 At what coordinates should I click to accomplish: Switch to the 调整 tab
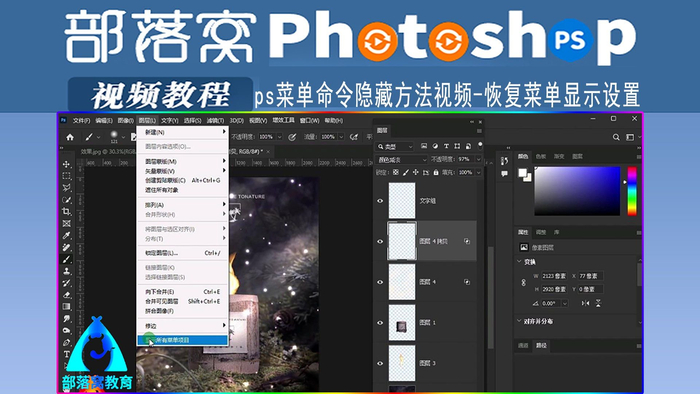(541, 232)
